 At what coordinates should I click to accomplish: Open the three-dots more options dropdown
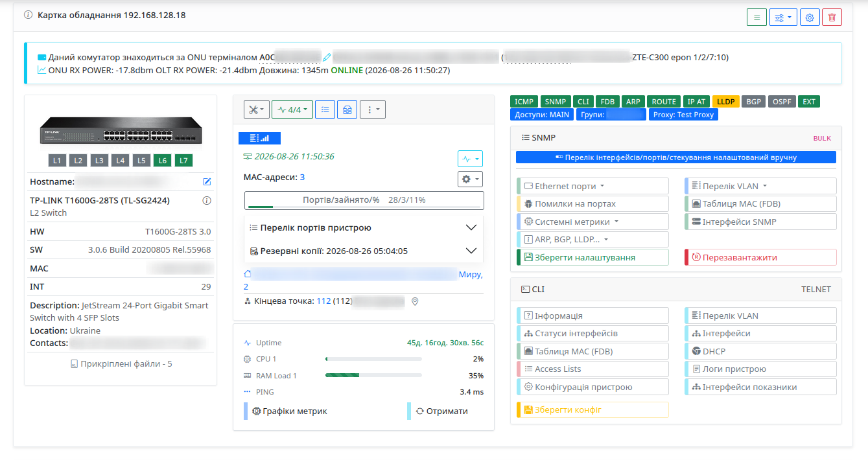[373, 109]
